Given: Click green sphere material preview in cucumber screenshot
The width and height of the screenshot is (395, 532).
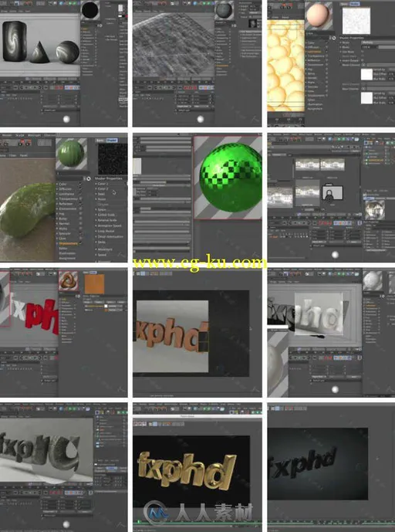Looking at the screenshot, I should point(72,154).
